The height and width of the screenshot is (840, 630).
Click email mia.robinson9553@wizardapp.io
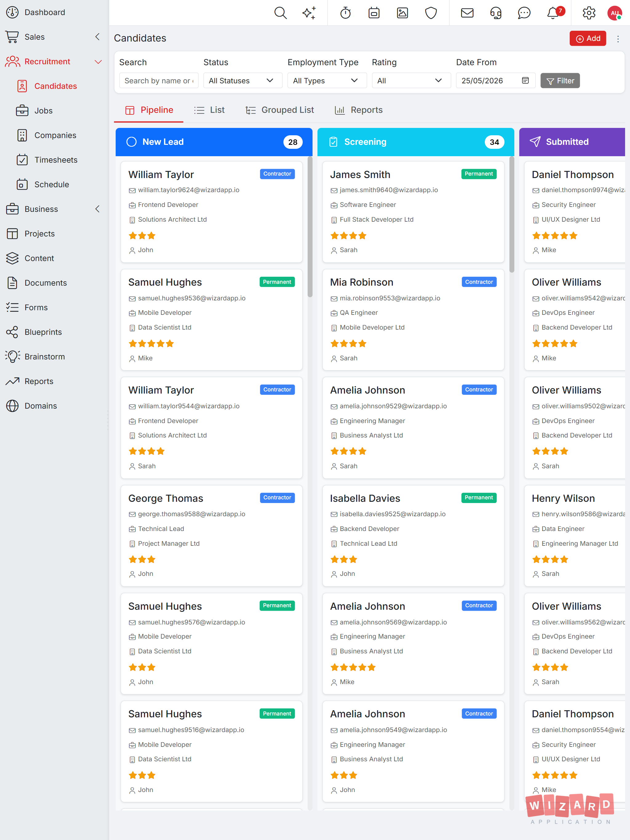pos(390,298)
